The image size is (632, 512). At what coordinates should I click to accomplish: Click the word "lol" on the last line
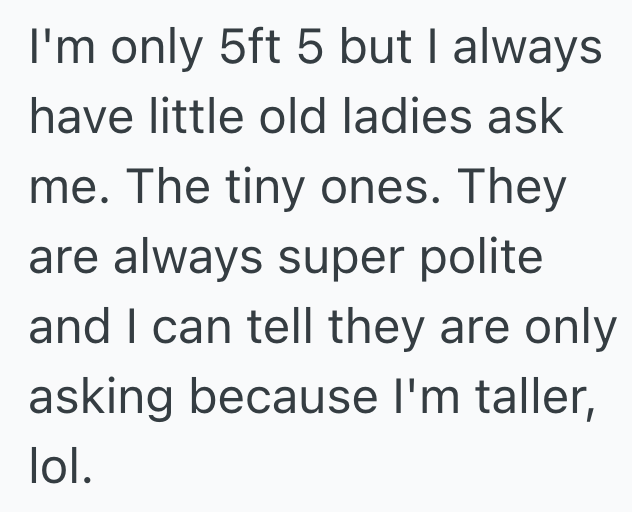(58, 466)
